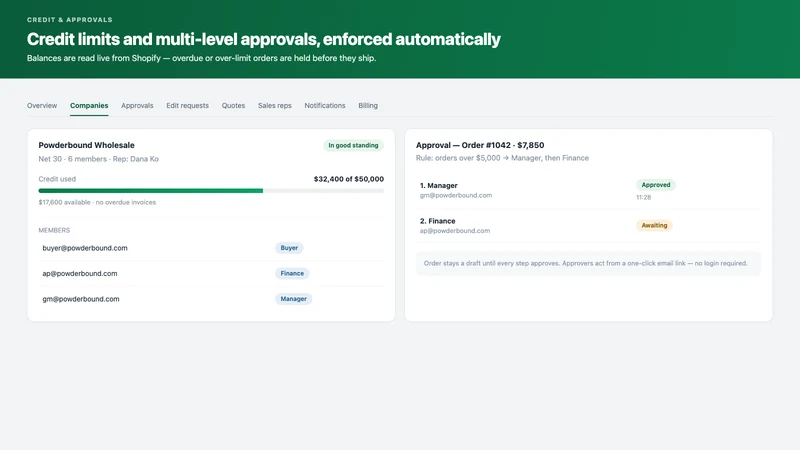This screenshot has width=800, height=450.
Task: Click the Finance role badge
Action: 292,273
